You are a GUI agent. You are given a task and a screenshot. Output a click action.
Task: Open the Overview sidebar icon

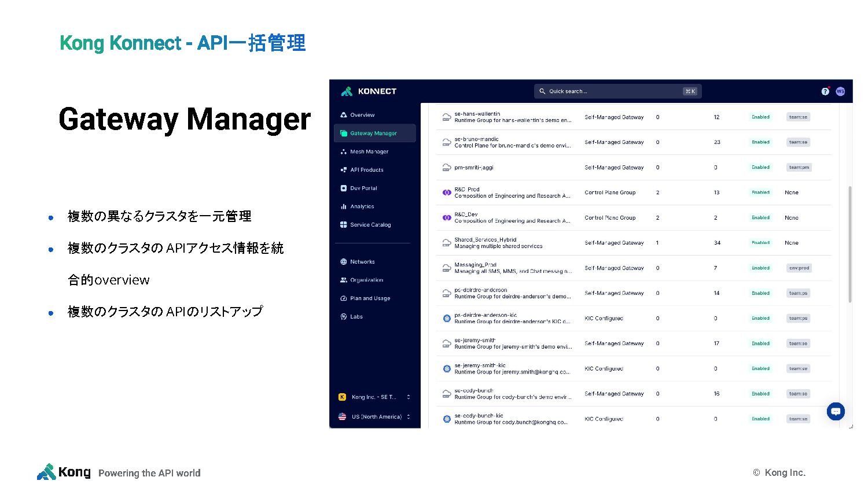point(344,115)
